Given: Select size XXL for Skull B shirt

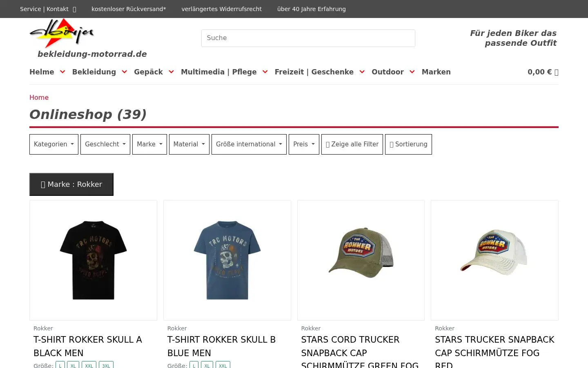Looking at the screenshot, I should pos(223,365).
